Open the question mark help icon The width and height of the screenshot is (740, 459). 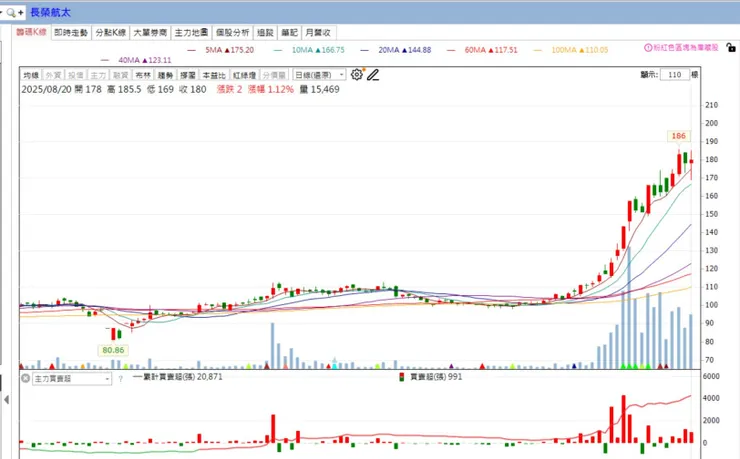pos(121,378)
